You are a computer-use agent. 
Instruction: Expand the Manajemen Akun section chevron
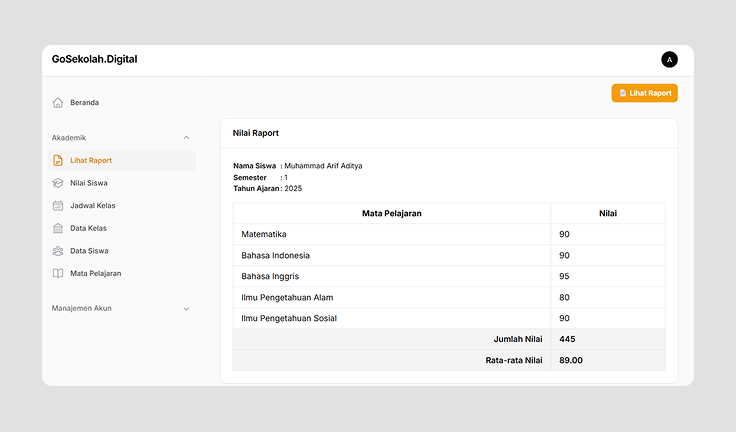point(186,309)
